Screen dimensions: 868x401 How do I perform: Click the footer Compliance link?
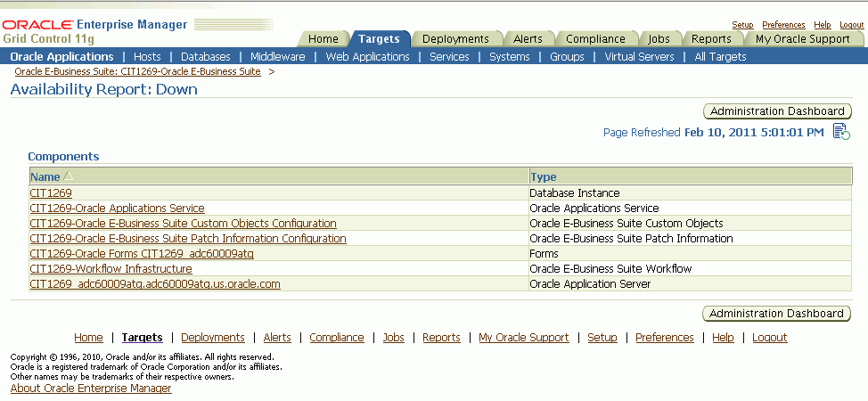coord(337,338)
